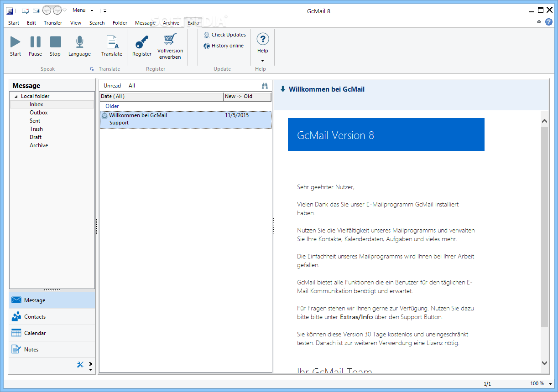
Task: Open the Transfer ribbon tab
Action: tap(53, 23)
